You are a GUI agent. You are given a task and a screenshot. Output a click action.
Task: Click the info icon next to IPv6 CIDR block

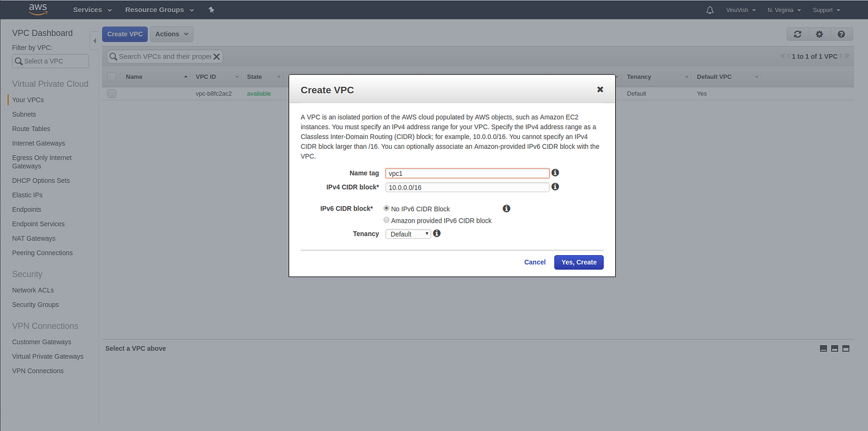(506, 208)
